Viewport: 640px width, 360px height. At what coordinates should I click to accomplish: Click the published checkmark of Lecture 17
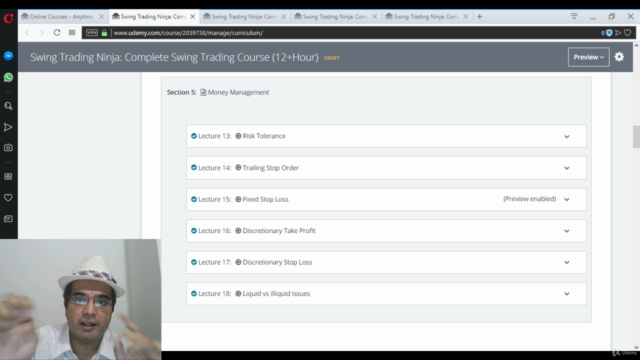tap(194, 262)
